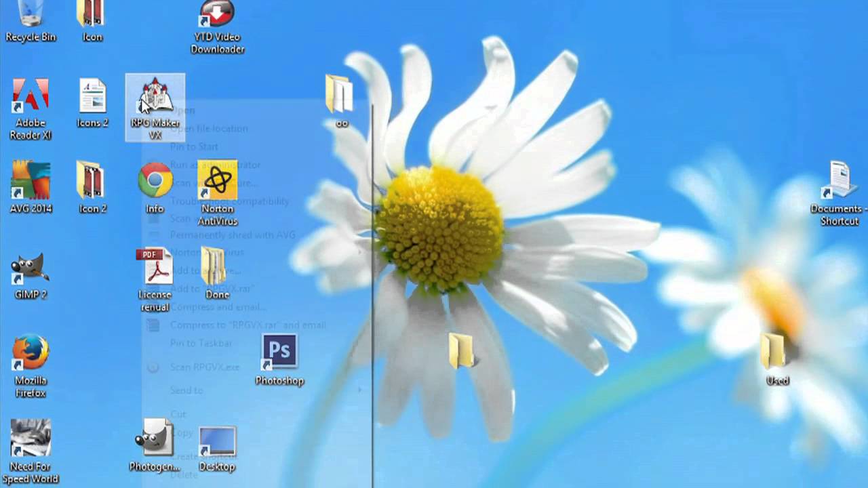Open the license renual PDF

click(155, 268)
